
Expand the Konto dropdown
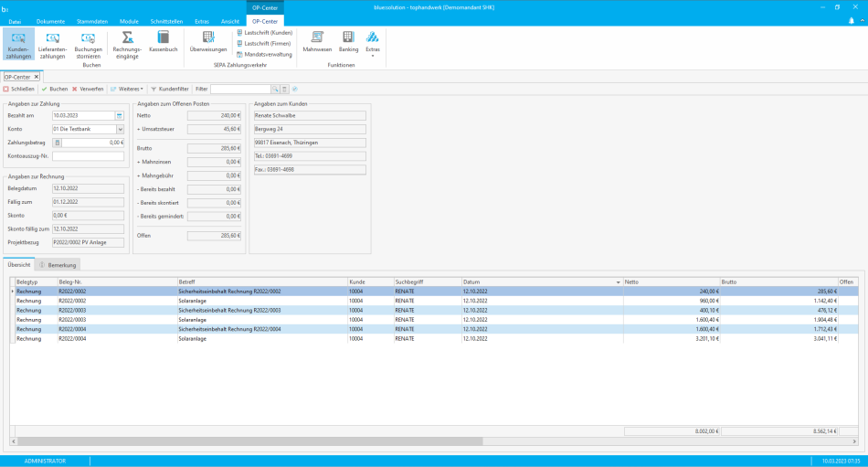[120, 130]
